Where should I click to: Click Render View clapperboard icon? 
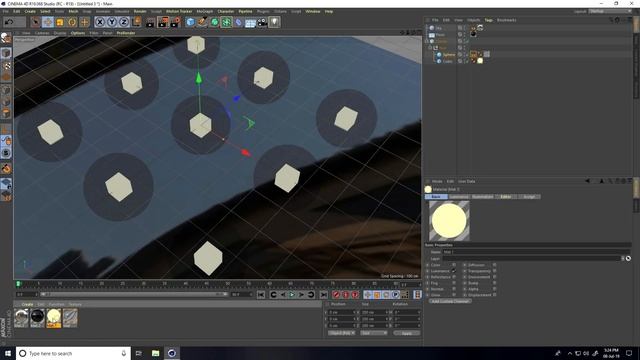click(x=150, y=22)
